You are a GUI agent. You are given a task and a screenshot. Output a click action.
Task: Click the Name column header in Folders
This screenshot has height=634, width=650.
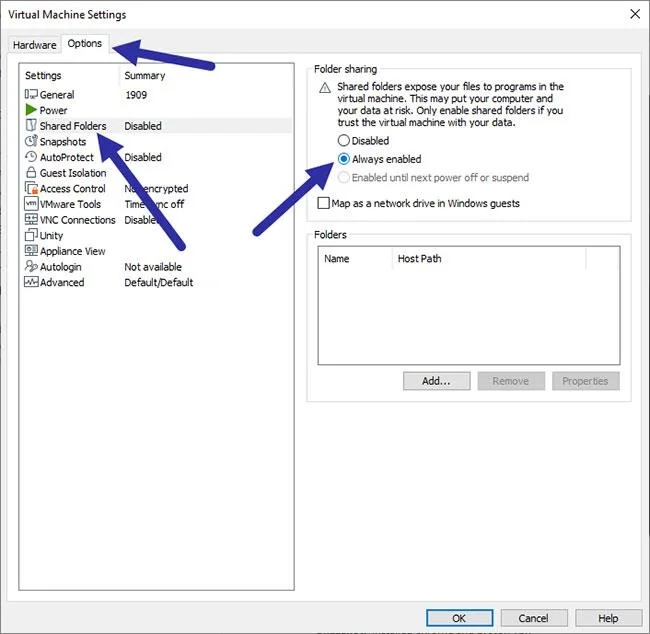point(337,259)
